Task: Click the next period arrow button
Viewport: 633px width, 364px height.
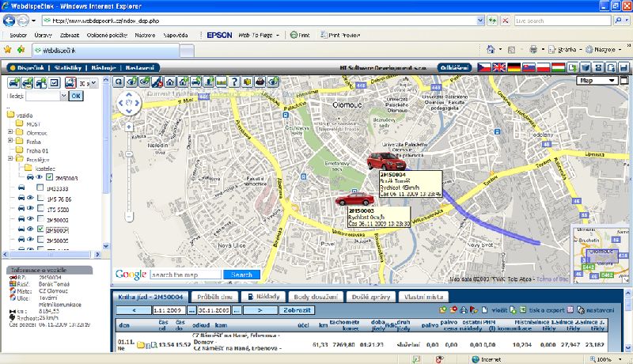Action: (260, 310)
